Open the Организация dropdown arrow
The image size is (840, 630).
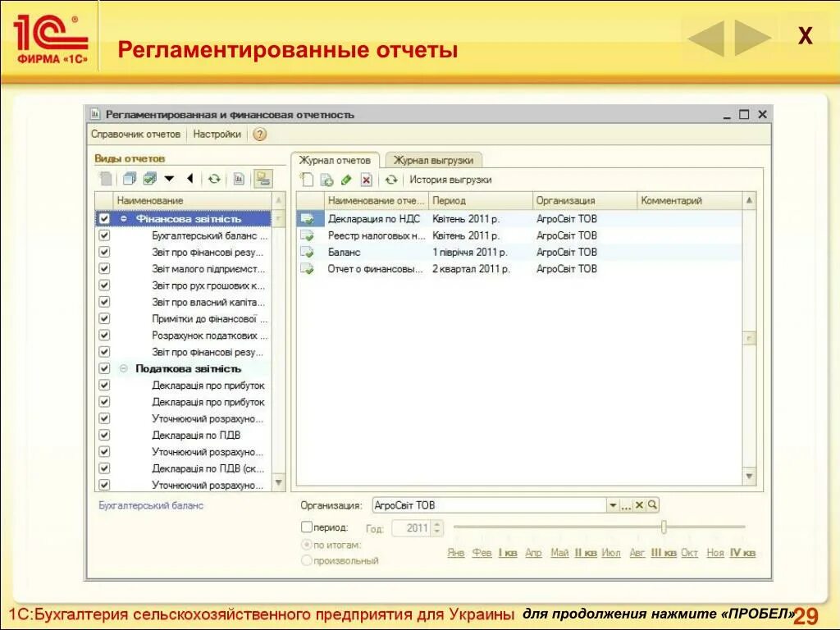click(613, 505)
